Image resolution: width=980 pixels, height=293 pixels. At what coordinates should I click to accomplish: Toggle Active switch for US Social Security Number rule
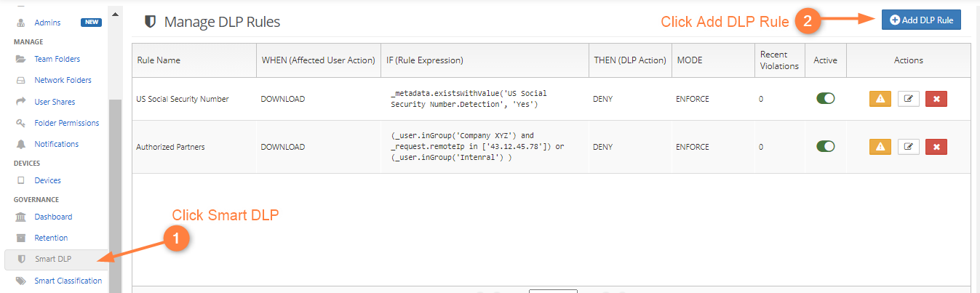[x=825, y=99]
